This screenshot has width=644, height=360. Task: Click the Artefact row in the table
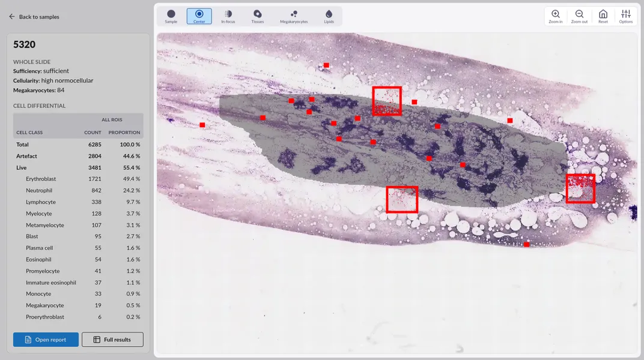78,156
